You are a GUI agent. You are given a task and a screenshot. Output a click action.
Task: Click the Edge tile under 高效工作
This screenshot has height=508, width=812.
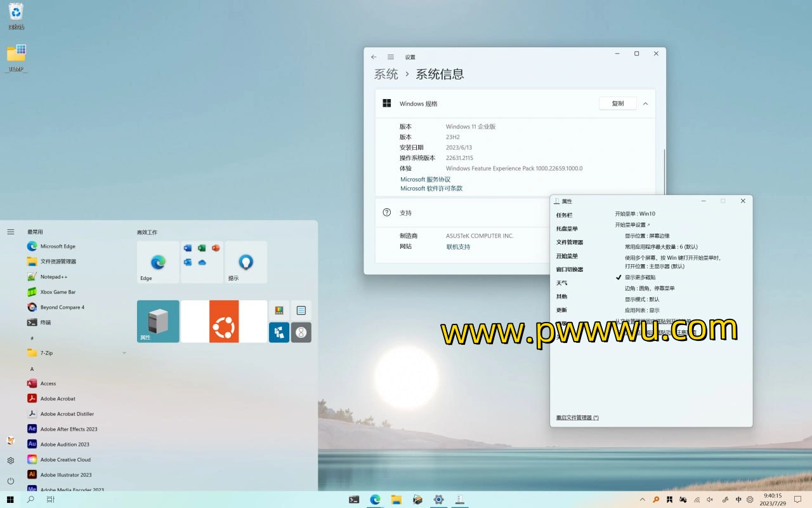158,262
